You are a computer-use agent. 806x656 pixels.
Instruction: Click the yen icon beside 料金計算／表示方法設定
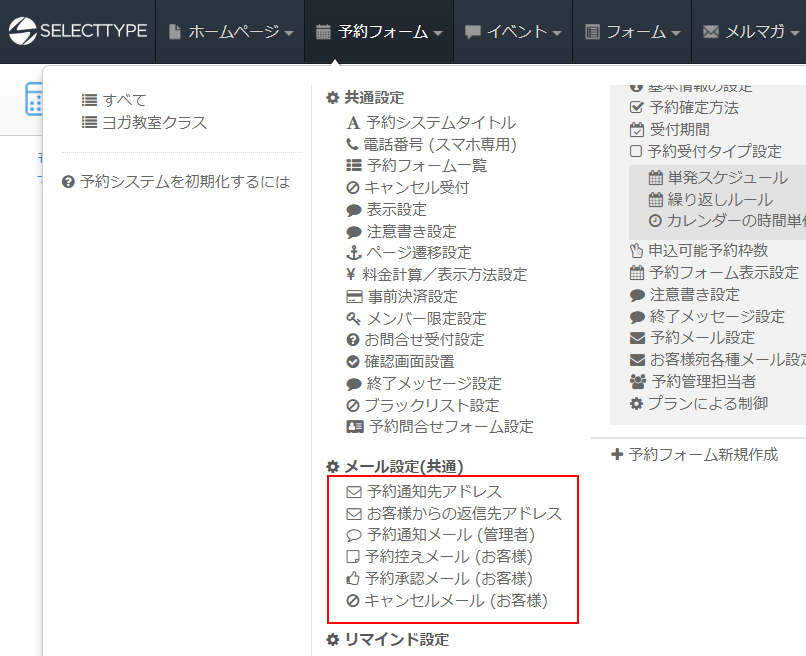[x=352, y=275]
